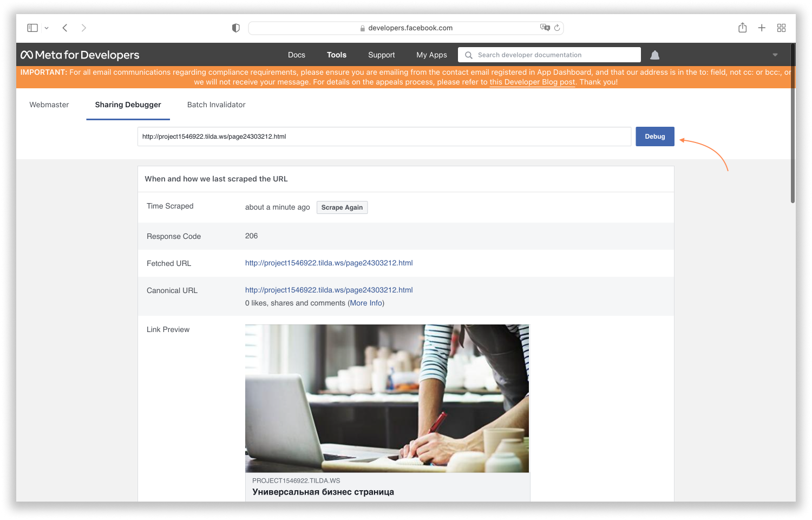This screenshot has height=520, width=812.
Task: Go back with the browser back arrow
Action: tap(65, 28)
